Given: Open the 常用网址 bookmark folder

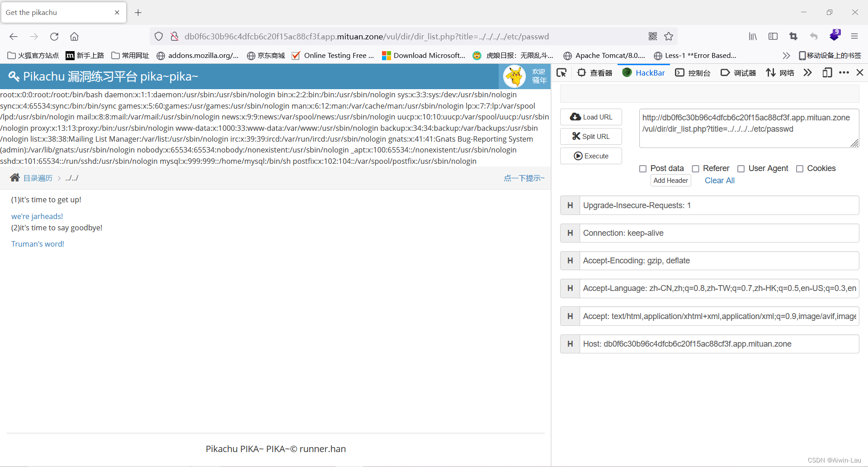Looking at the screenshot, I should click(130, 56).
